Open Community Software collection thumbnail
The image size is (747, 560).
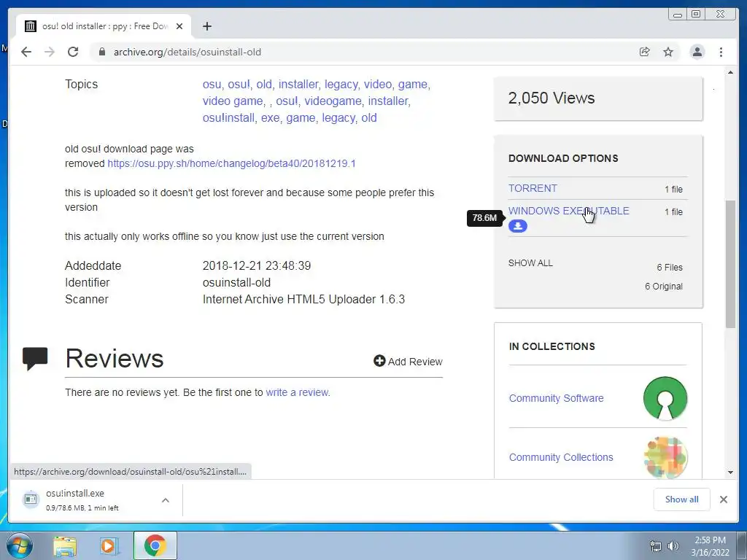[x=665, y=398]
